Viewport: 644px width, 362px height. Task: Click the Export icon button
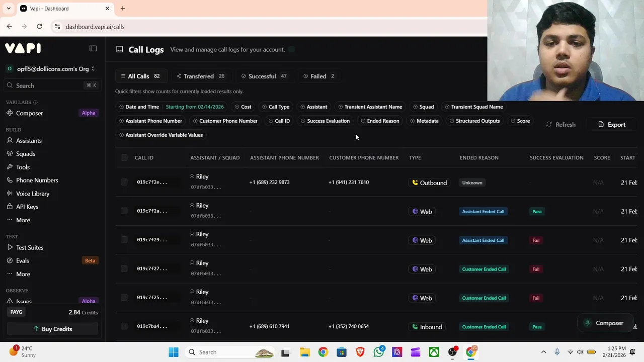pos(612,124)
